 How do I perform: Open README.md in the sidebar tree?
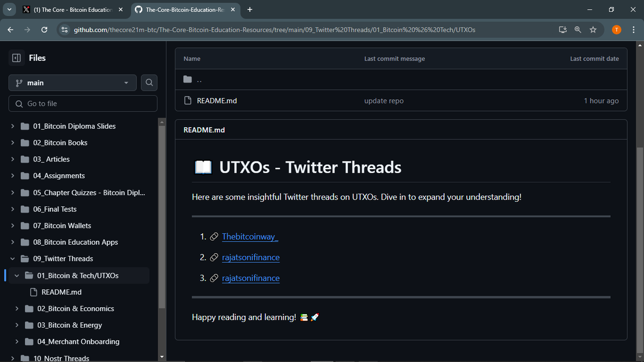tap(61, 292)
